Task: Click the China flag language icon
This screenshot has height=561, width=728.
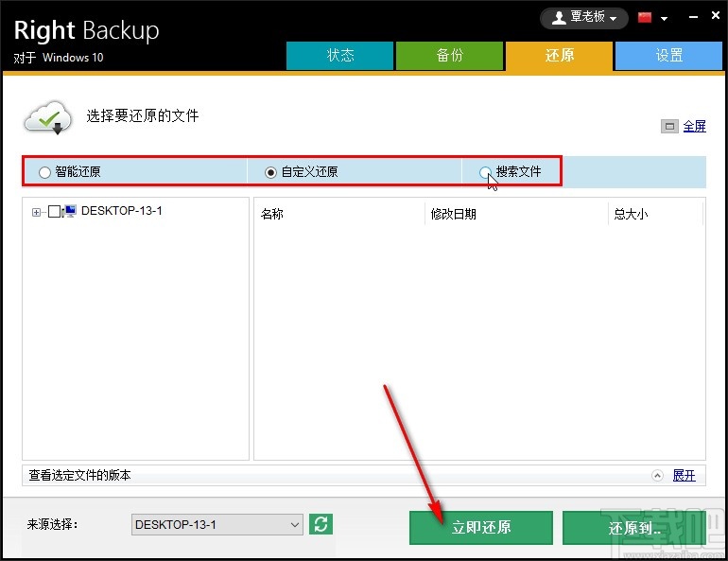Action: [645, 18]
